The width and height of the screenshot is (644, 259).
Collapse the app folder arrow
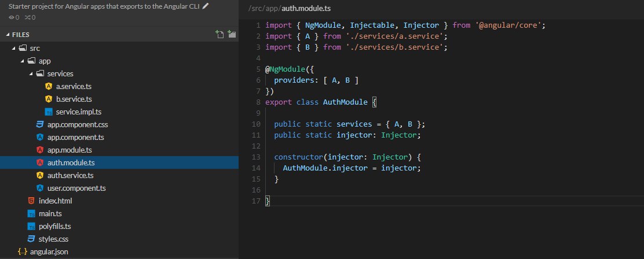point(22,61)
